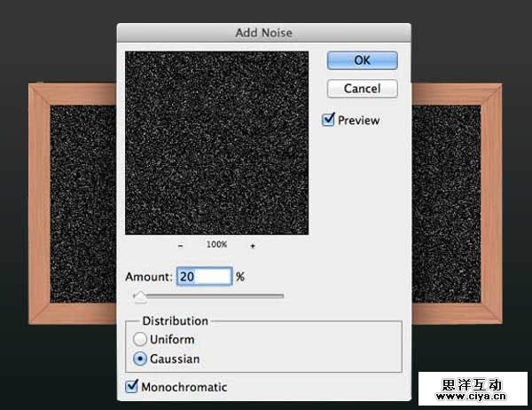Screen dimensions: 532x410
Task: Choose the Gaussian distribution radio button
Action: tap(139, 359)
